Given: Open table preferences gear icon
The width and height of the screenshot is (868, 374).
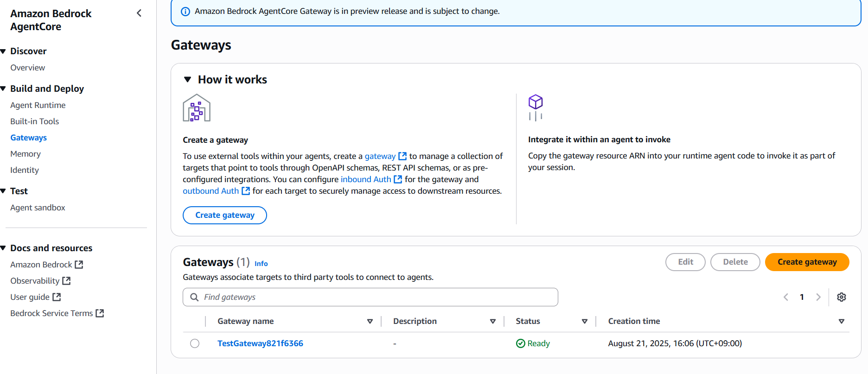Looking at the screenshot, I should (842, 297).
